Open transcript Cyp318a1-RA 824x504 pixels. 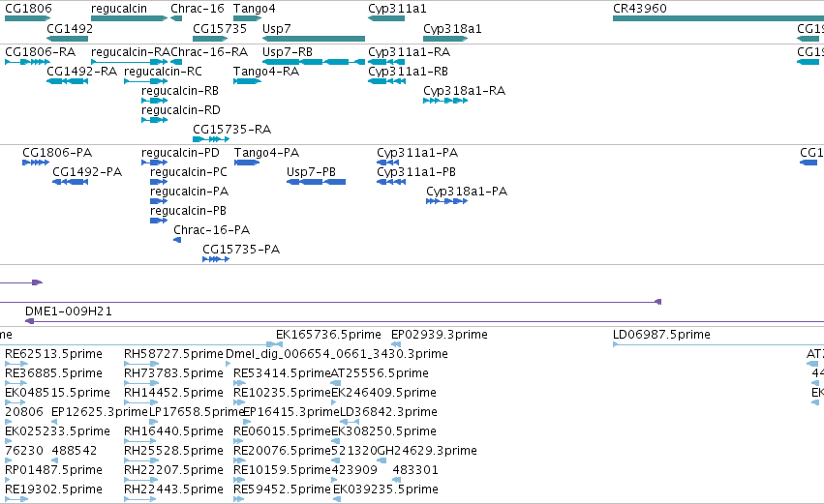(464, 91)
